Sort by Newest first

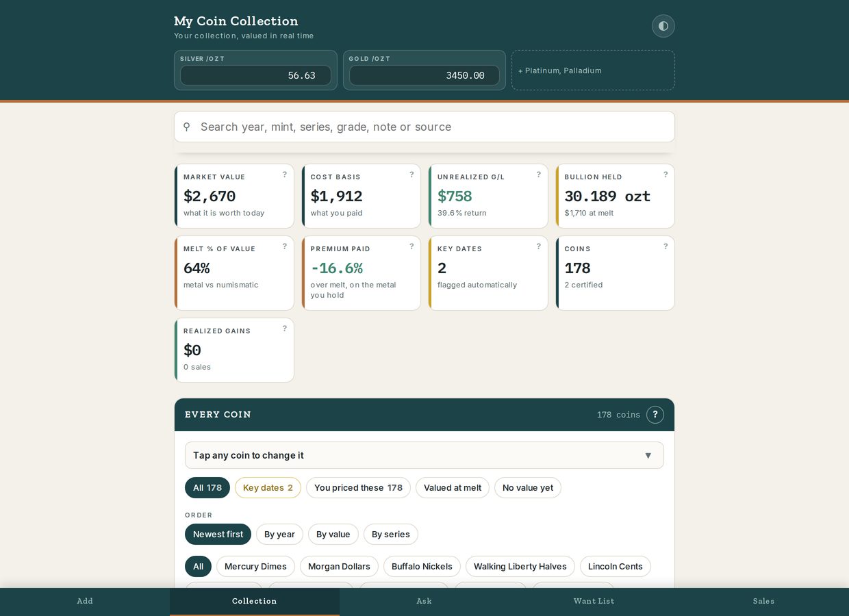coord(218,535)
